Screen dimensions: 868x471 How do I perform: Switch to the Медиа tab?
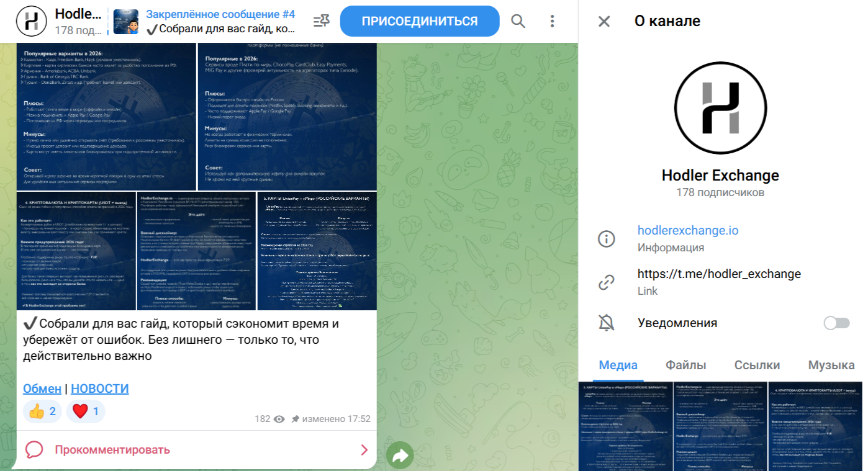618,366
